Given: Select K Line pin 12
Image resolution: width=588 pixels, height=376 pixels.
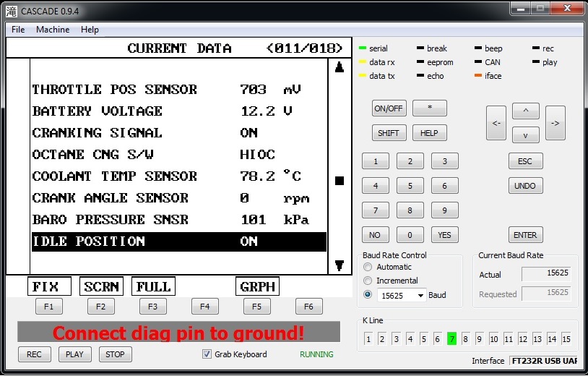Looking at the screenshot, I should point(523,339).
